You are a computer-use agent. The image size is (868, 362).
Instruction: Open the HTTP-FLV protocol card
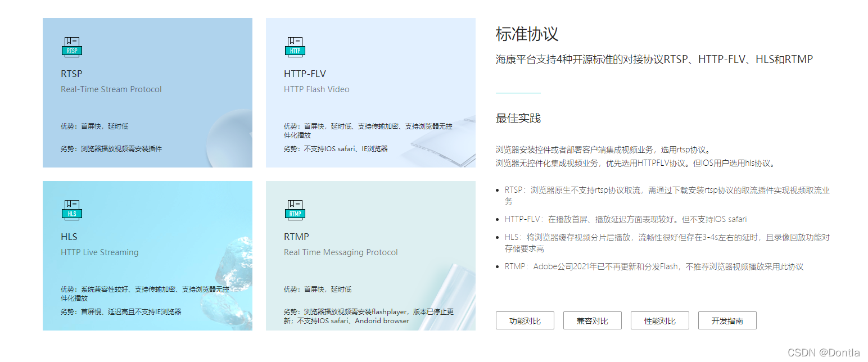pyautogui.click(x=370, y=93)
